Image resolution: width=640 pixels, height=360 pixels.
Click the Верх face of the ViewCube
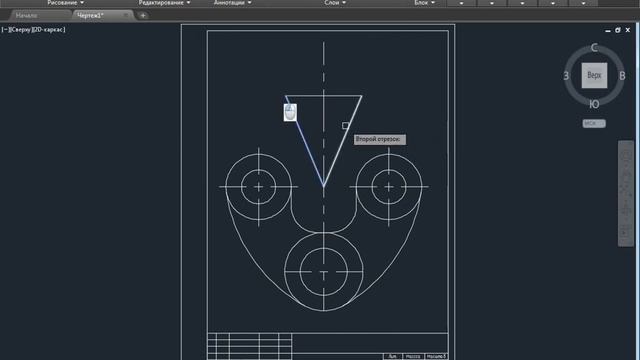(594, 76)
